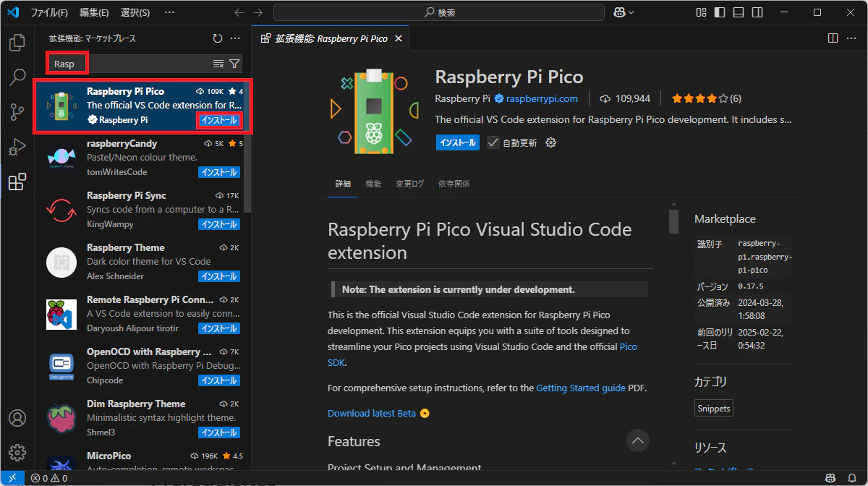Open the customize layout icon
This screenshot has width=868, height=486.
pyautogui.click(x=701, y=12)
